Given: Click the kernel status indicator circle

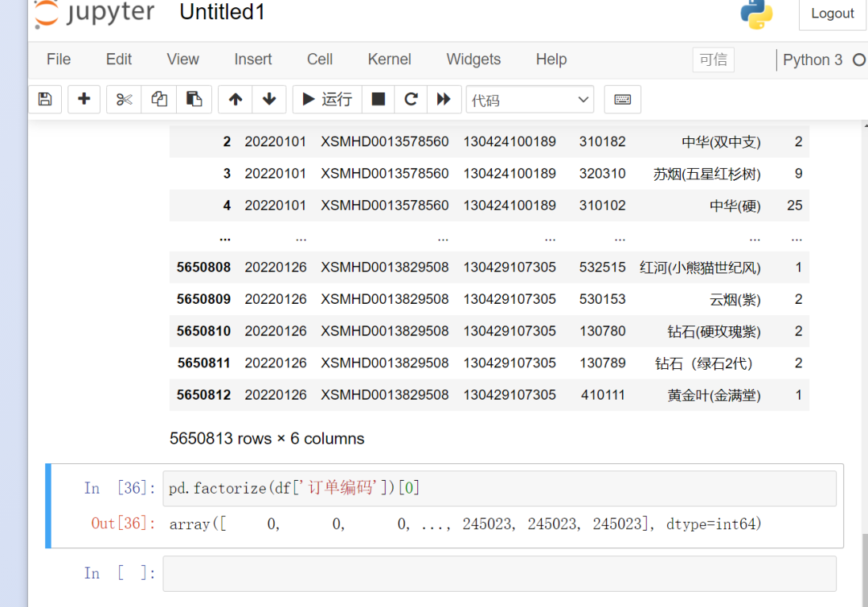Looking at the screenshot, I should [x=859, y=59].
